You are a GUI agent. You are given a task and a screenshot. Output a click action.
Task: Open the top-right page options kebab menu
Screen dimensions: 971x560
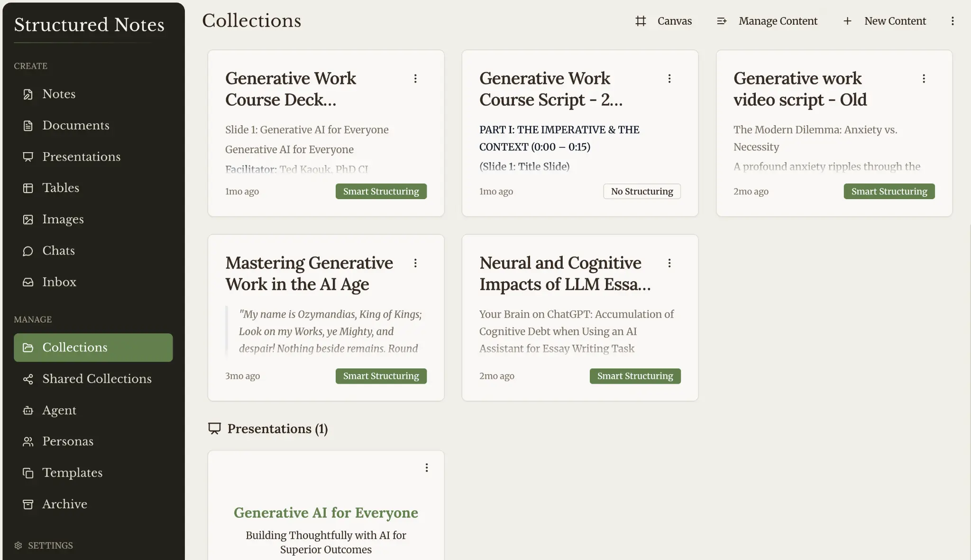coord(953,21)
